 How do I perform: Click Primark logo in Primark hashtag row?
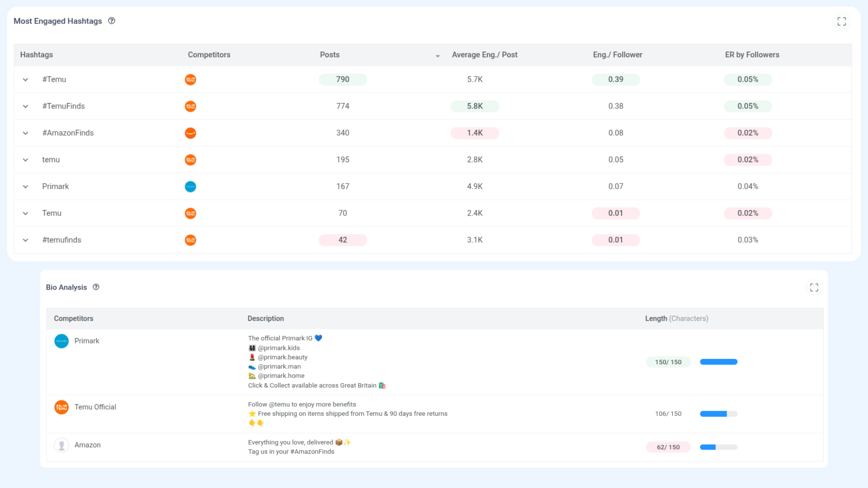[190, 187]
